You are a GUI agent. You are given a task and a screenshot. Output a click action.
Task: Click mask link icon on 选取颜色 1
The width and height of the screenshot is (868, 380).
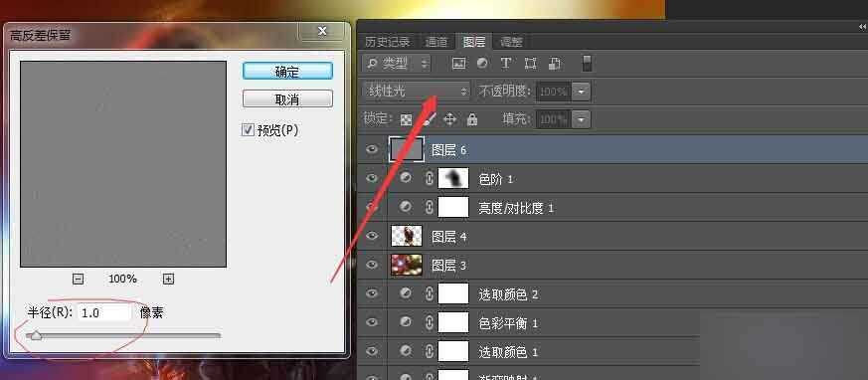click(429, 351)
